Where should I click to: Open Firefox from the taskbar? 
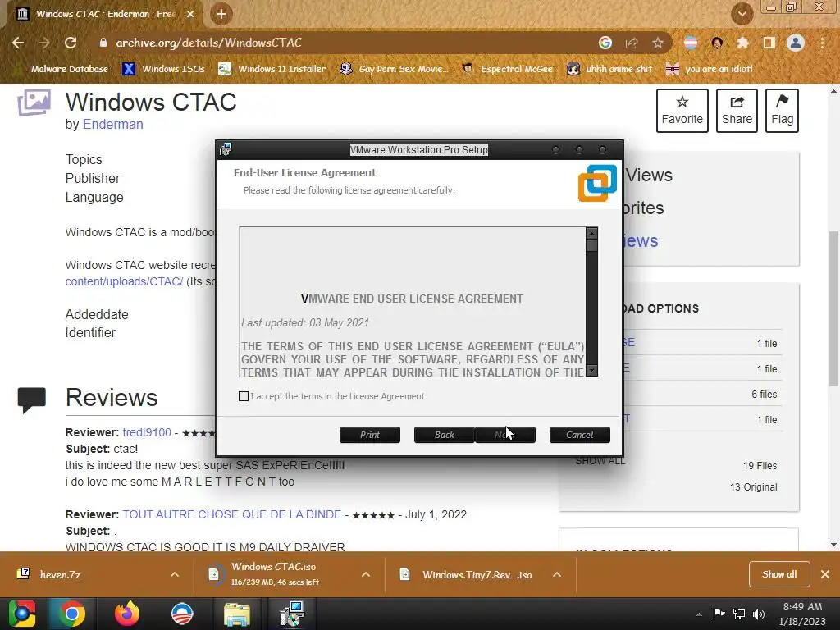[x=127, y=614]
